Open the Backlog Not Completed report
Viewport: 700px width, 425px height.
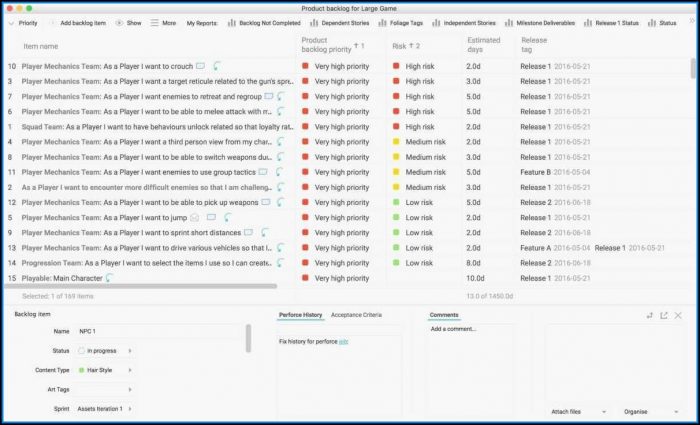point(264,23)
